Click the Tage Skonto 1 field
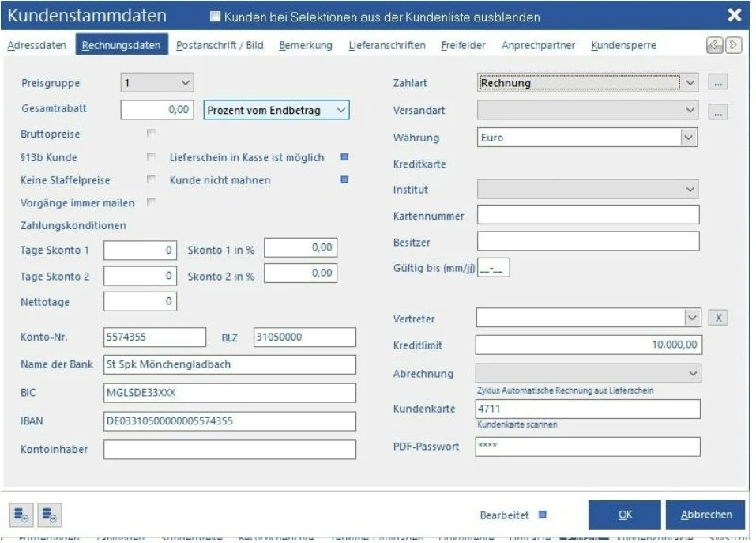Viewport: 756px width, 543px height. 141,251
